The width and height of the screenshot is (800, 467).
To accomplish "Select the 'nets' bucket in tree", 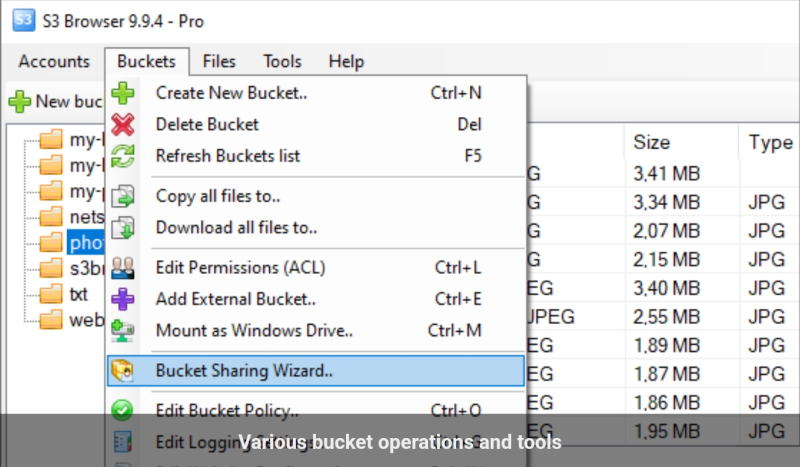I will click(x=87, y=217).
